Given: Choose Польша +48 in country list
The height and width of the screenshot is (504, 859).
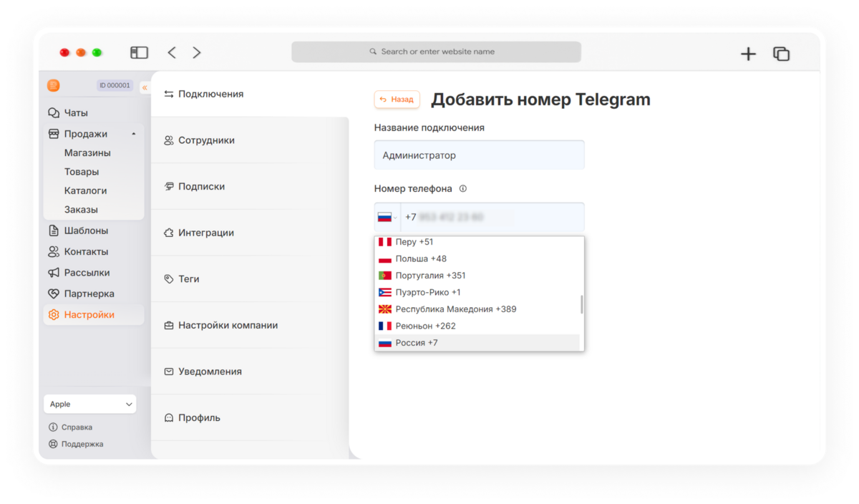Looking at the screenshot, I should tap(477, 258).
